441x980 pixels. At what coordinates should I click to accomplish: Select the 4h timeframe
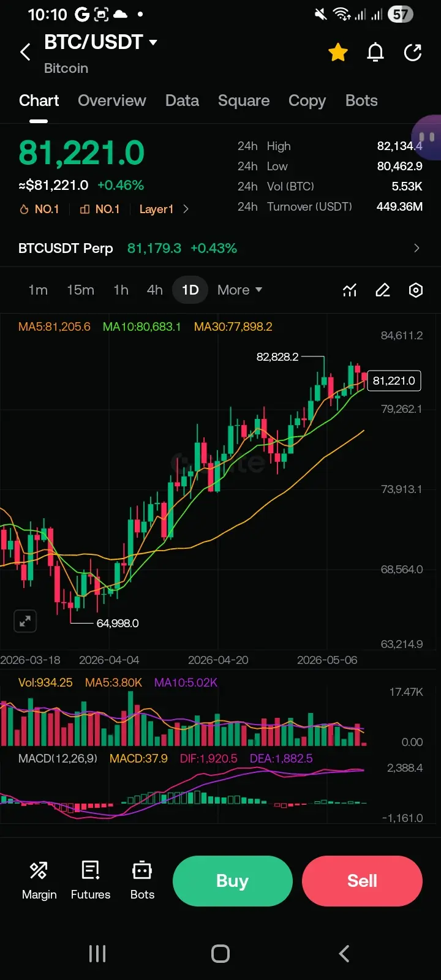point(155,290)
